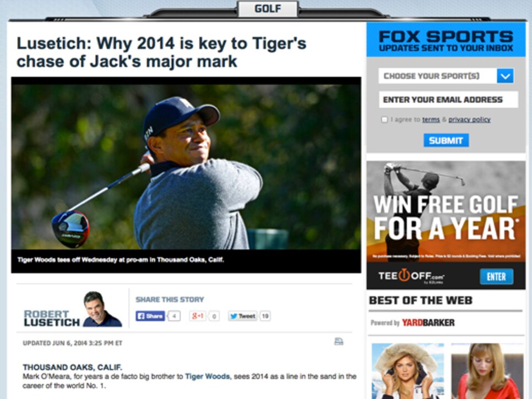Click the print icon near update date
Image resolution: width=532 pixels, height=399 pixels.
tap(338, 341)
